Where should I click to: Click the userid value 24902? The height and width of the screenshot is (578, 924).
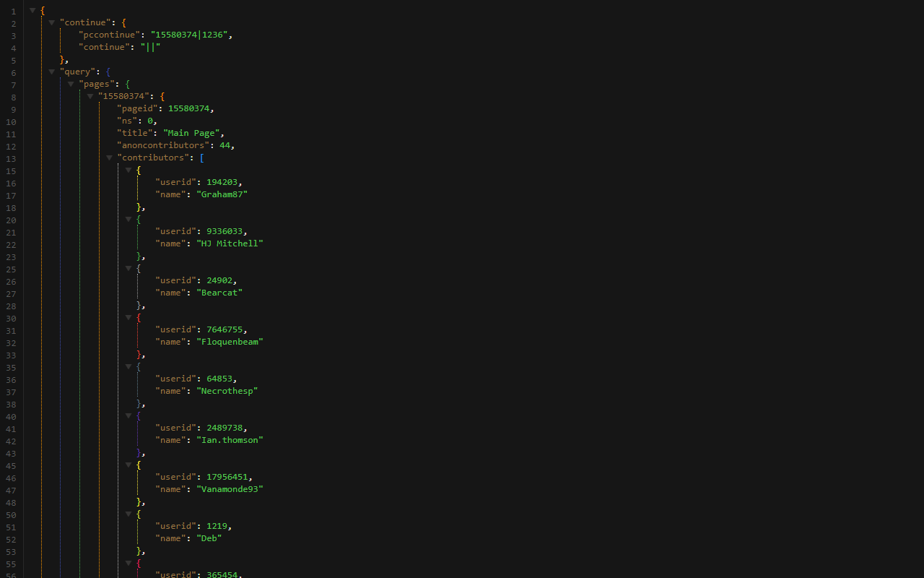(x=219, y=280)
